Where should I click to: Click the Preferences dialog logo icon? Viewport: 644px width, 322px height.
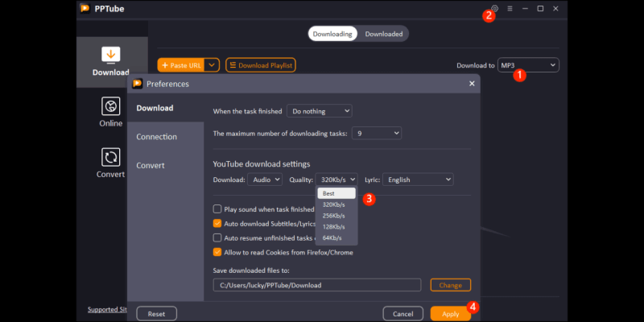pyautogui.click(x=137, y=84)
